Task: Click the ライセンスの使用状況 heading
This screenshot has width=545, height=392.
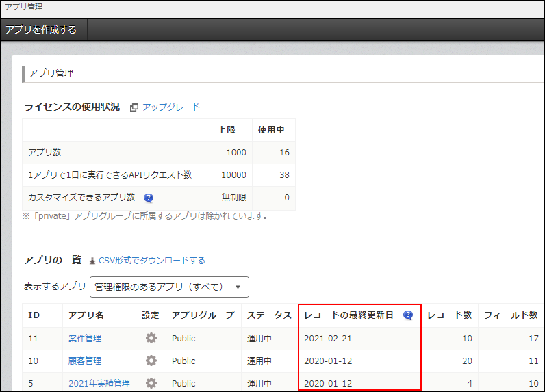Action: [72, 107]
